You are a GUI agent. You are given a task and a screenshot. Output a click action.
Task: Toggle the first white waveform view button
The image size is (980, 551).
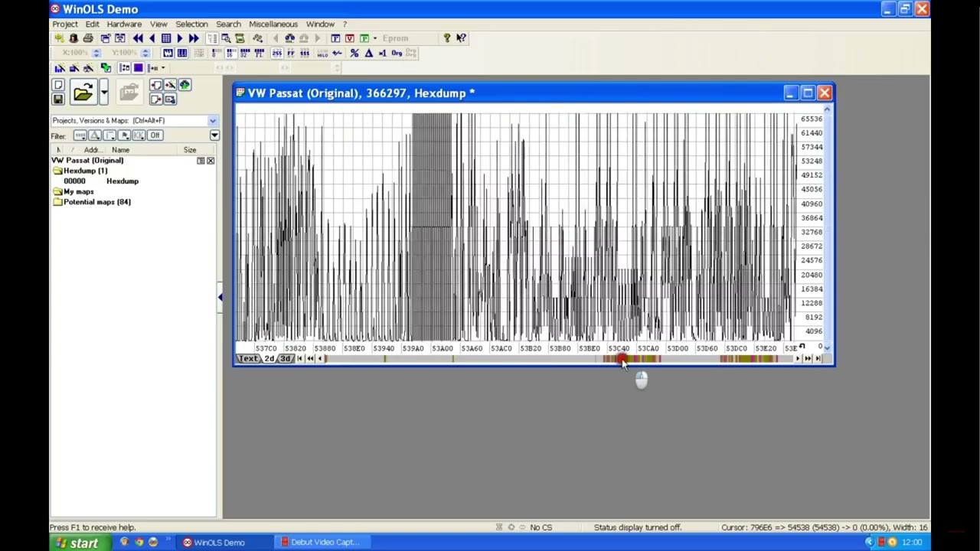point(168,53)
